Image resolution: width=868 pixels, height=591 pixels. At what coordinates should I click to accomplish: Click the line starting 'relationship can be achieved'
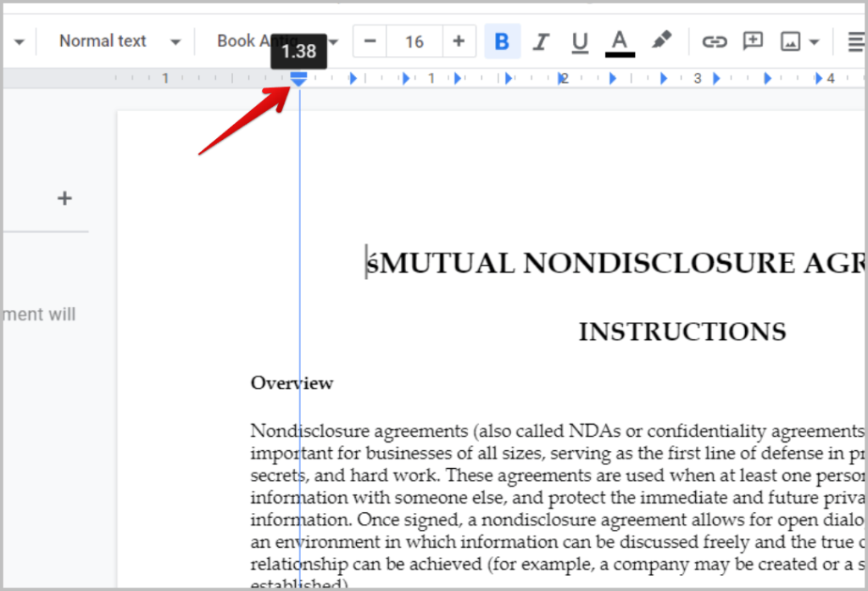pyautogui.click(x=557, y=564)
